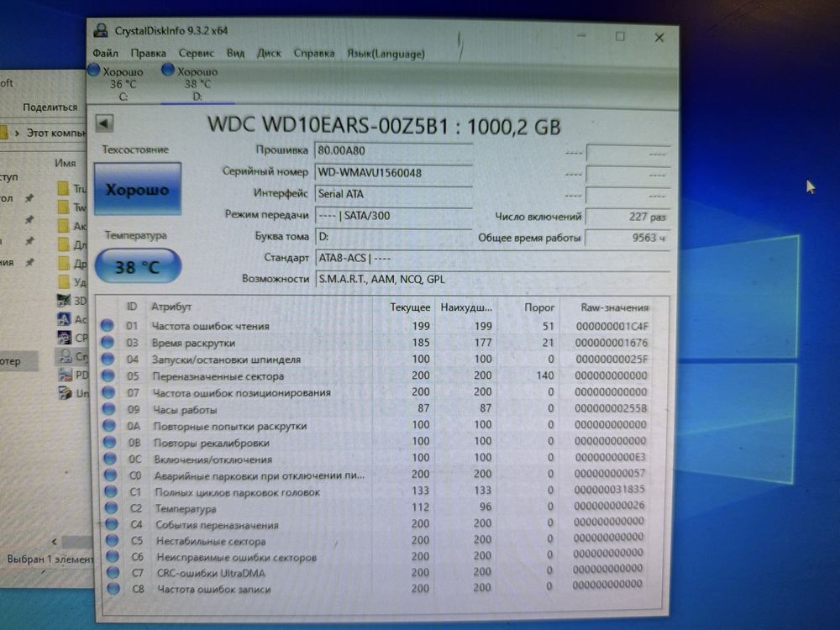Click threshold value 140 in Переназначенные сектора row

pyautogui.click(x=545, y=375)
